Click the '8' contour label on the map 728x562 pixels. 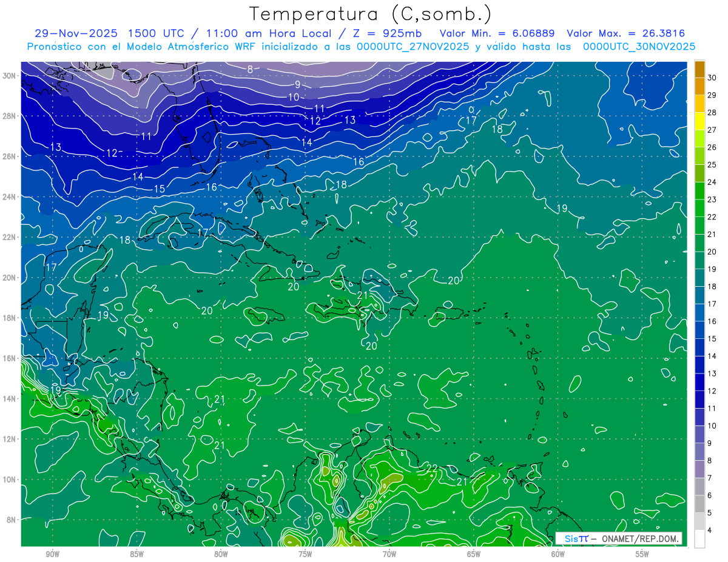click(x=250, y=70)
